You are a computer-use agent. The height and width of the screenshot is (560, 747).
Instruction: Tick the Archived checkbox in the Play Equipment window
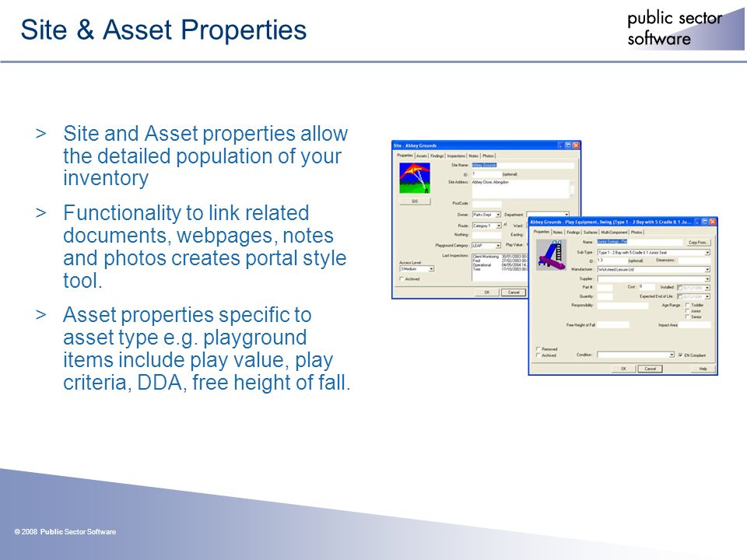pyautogui.click(x=538, y=355)
